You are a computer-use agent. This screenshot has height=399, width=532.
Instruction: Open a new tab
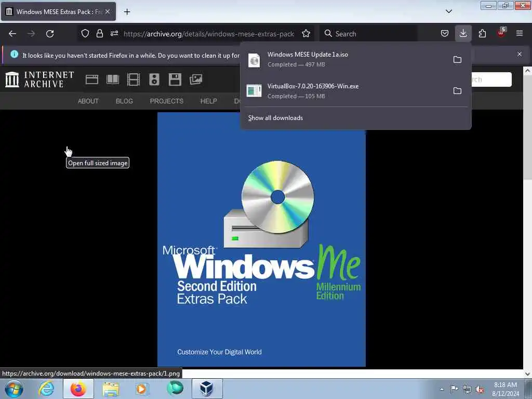click(127, 11)
